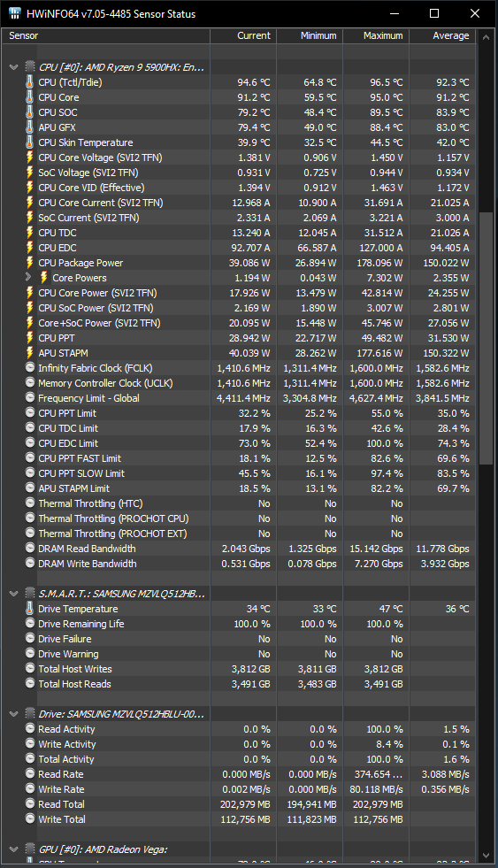Click the gauge icon for Drive Remaining Life
Viewport: 498px width, 868px height.
pyautogui.click(x=30, y=623)
